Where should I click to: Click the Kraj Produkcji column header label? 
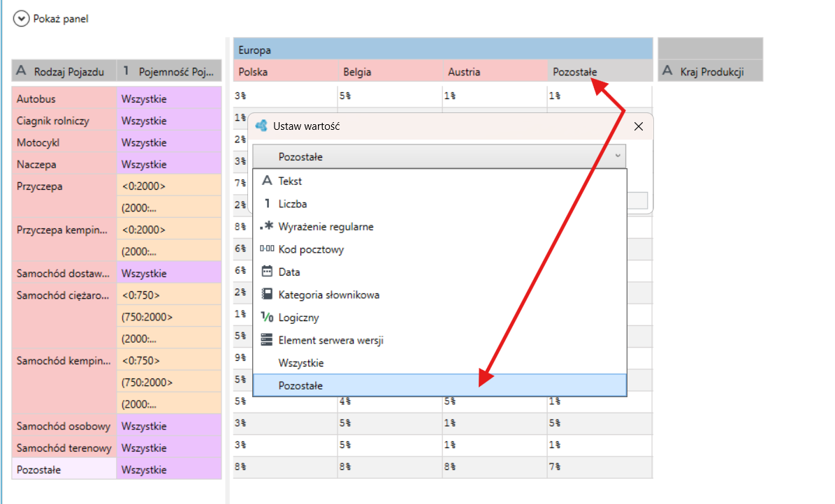[712, 72]
